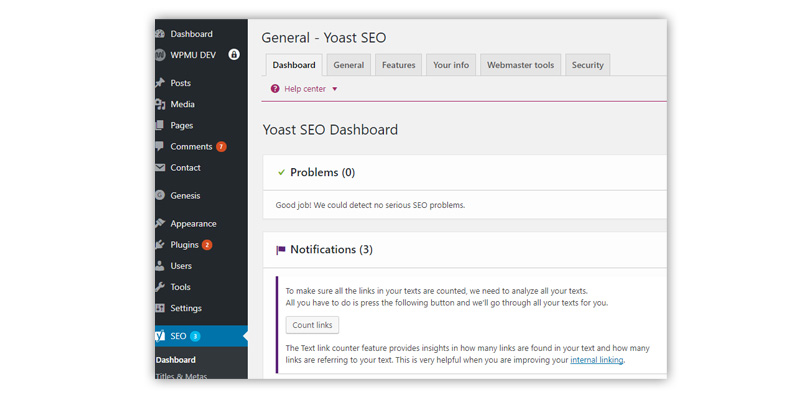Follow the internal linking hyperlink
The width and height of the screenshot is (800, 400).
[596, 360]
